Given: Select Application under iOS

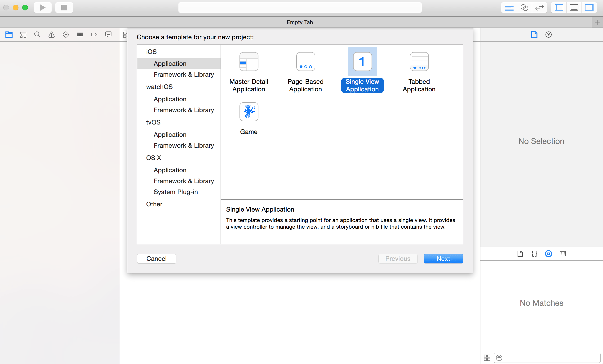Looking at the screenshot, I should click(x=179, y=64).
